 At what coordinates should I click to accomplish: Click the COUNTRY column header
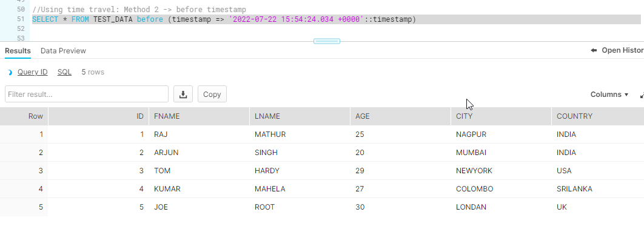click(597, 116)
